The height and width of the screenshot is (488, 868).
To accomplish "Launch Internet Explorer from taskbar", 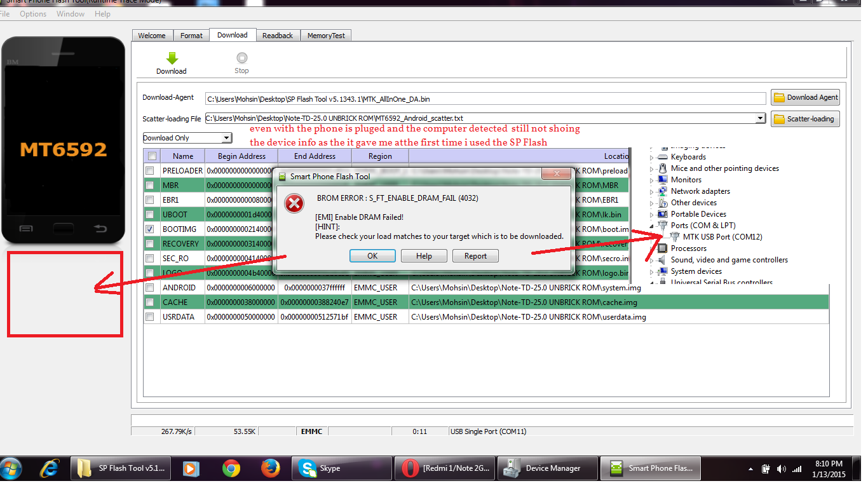I will tap(48, 469).
